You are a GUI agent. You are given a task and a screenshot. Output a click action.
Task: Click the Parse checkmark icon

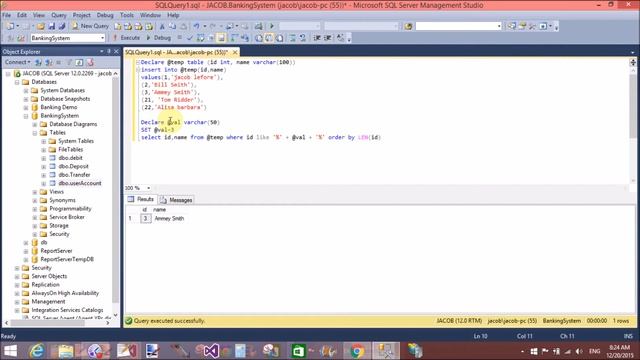pyautogui.click(x=190, y=38)
